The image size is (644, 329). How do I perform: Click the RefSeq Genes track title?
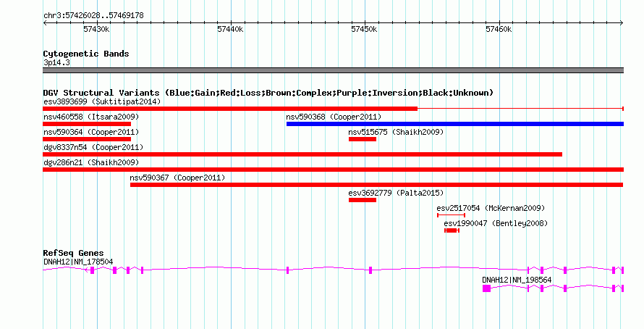(x=74, y=254)
